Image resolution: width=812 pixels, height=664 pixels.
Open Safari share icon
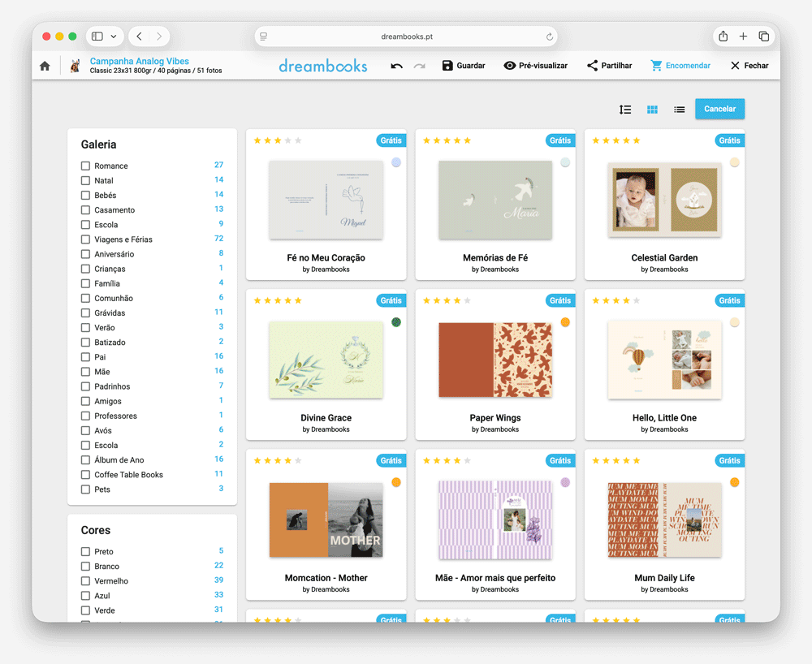[x=723, y=36]
